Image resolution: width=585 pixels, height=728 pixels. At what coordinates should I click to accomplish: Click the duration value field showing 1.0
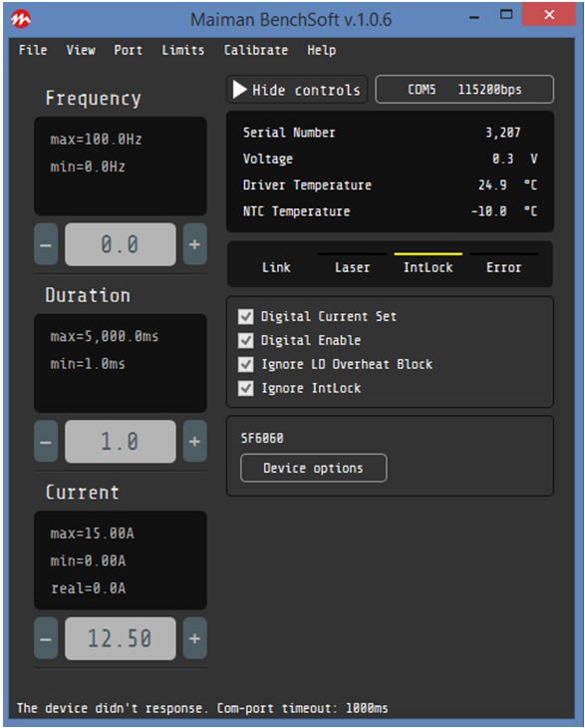121,441
